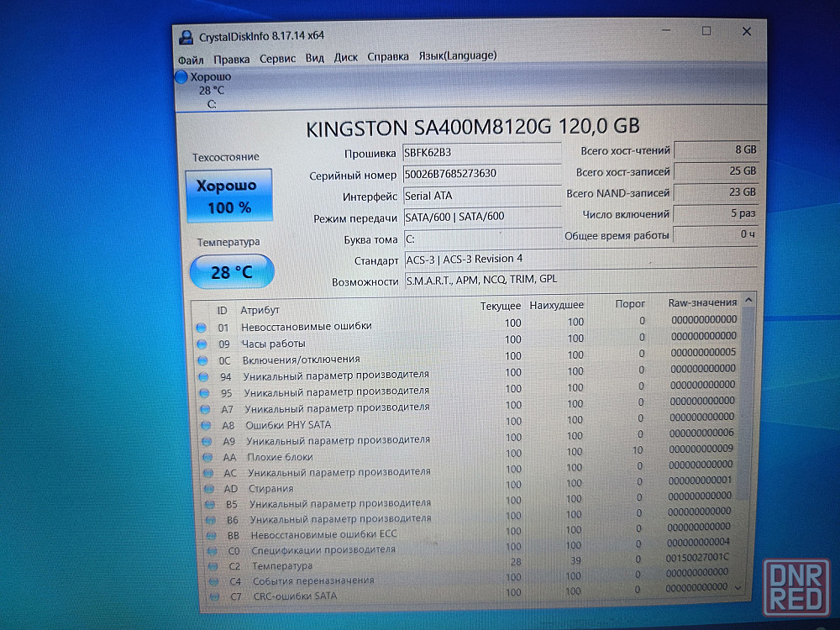Viewport: 840px width, 630px height.
Task: Click the Интерфейс field Serial ATA
Action: [481, 196]
